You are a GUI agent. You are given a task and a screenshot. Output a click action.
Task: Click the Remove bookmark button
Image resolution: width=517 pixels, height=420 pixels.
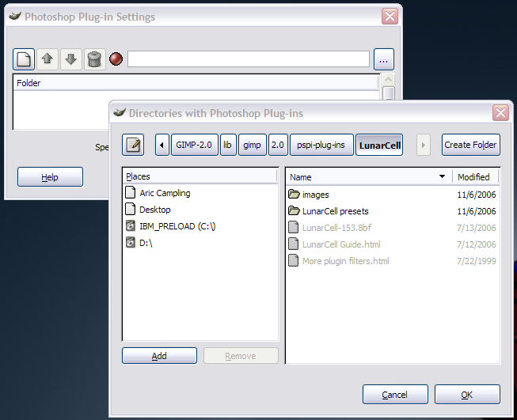(x=241, y=356)
